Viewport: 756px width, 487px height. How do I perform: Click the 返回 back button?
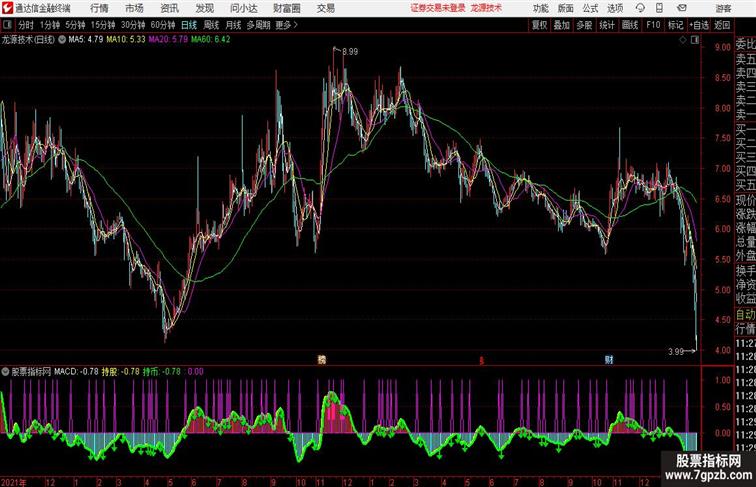[x=722, y=25]
